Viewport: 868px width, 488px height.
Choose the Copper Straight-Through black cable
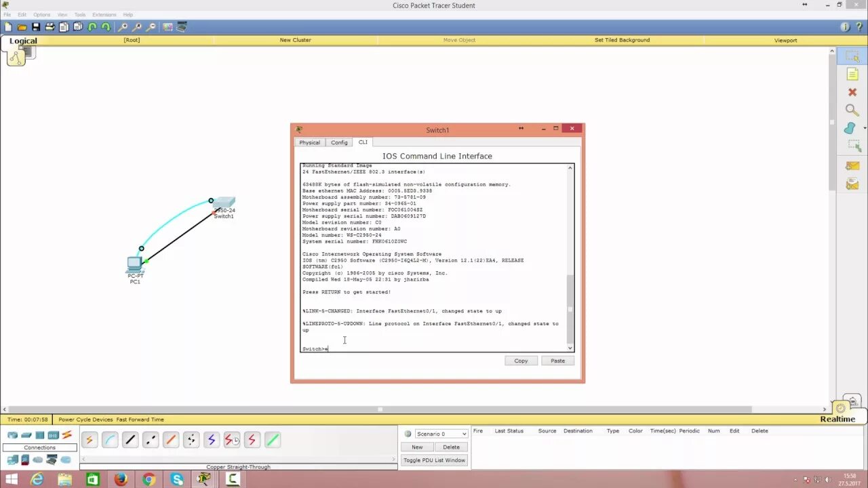130,440
